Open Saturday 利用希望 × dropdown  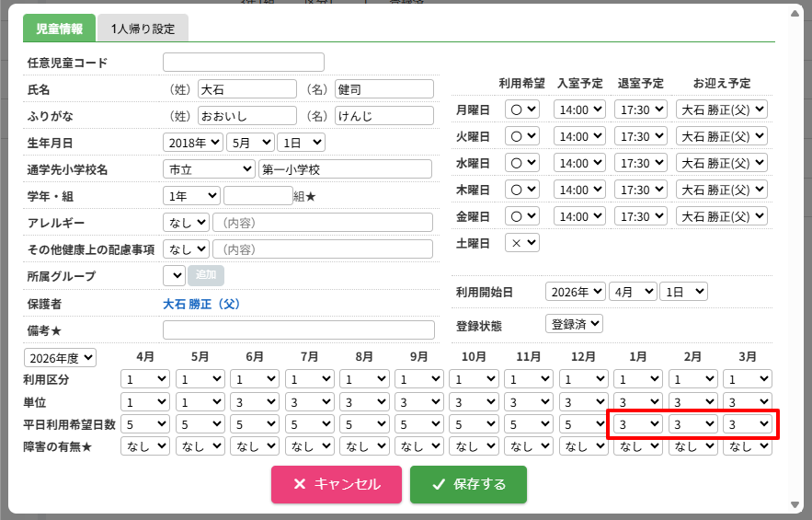[522, 243]
